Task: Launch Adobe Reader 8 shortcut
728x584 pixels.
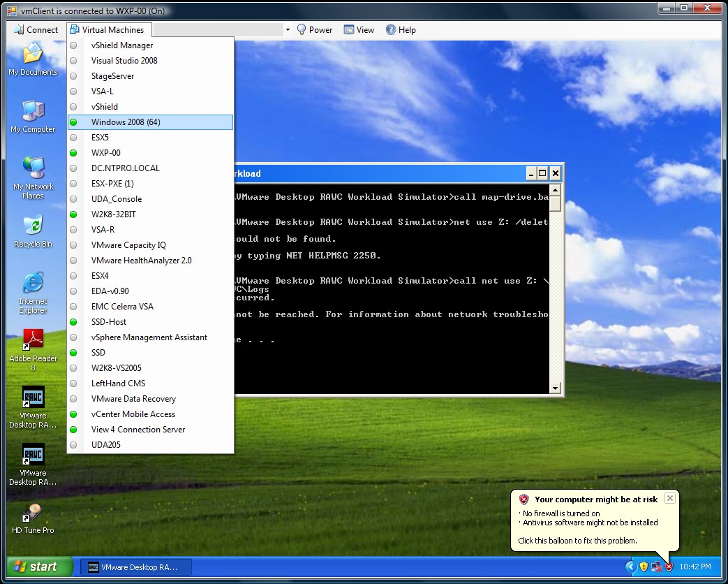Action: (x=33, y=350)
